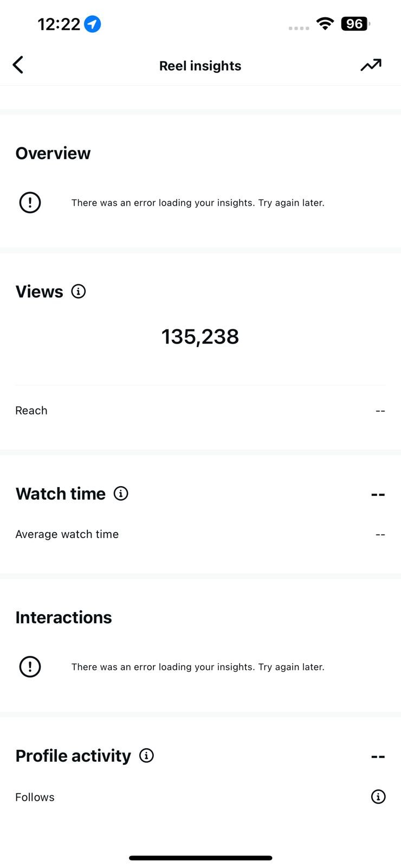Tap the Profile activity heading

[x=73, y=756]
